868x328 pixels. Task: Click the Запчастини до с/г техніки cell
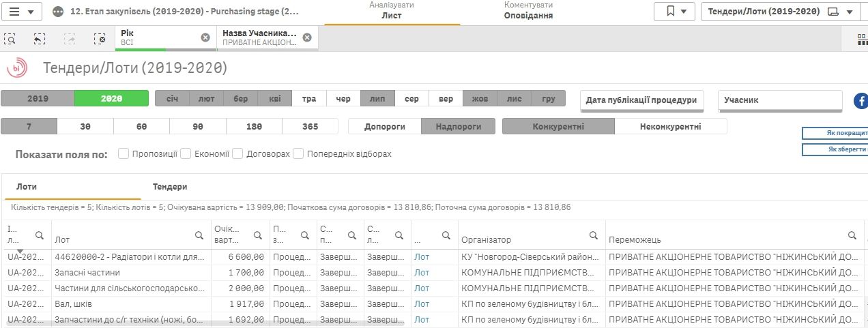pyautogui.click(x=132, y=320)
